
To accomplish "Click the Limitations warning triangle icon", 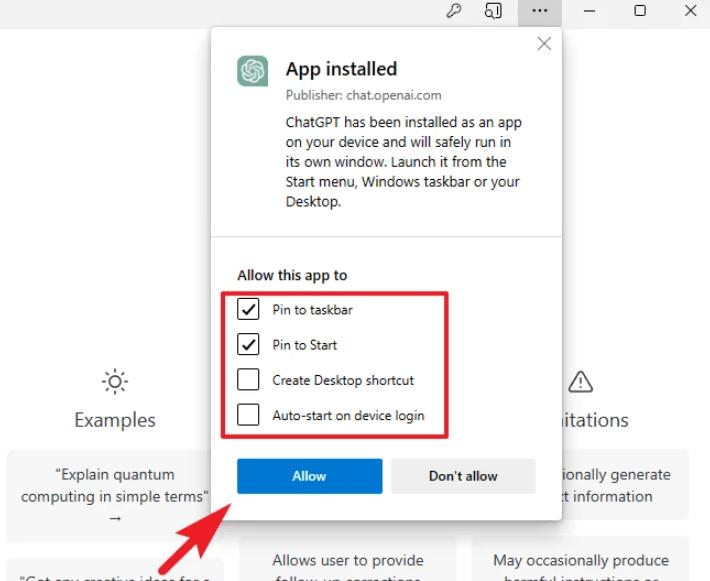I will tap(580, 382).
